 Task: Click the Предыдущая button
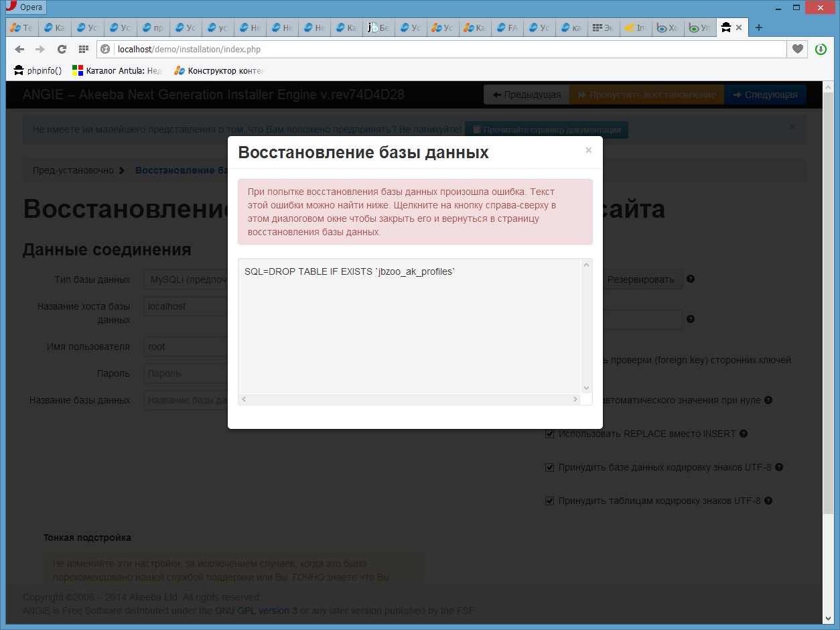[x=527, y=94]
